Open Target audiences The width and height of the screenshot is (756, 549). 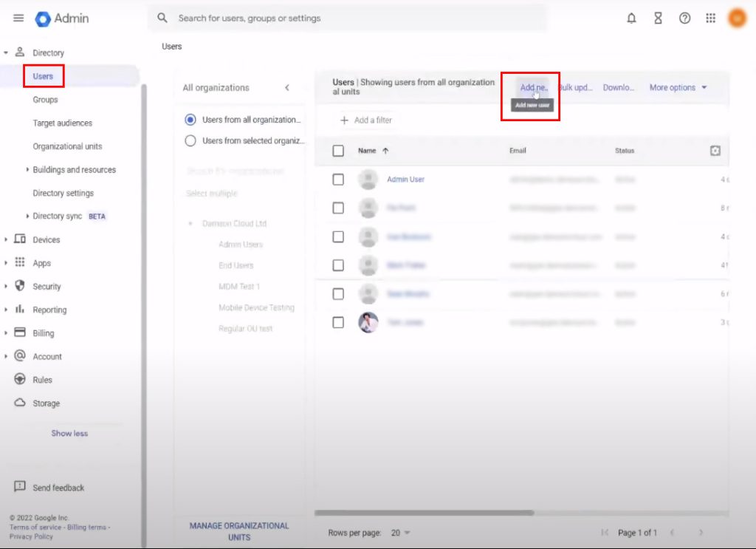62,123
